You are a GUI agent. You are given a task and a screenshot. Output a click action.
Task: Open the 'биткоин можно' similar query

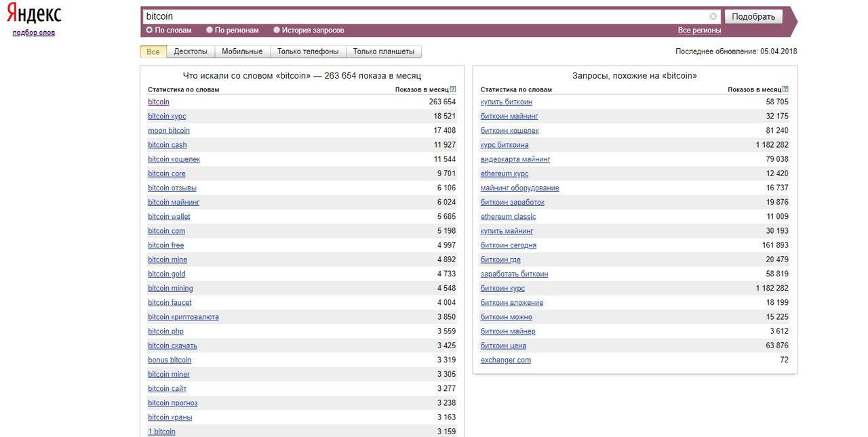[507, 317]
